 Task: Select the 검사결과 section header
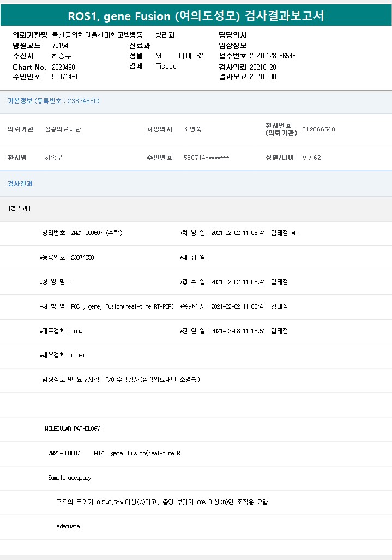tap(20, 184)
